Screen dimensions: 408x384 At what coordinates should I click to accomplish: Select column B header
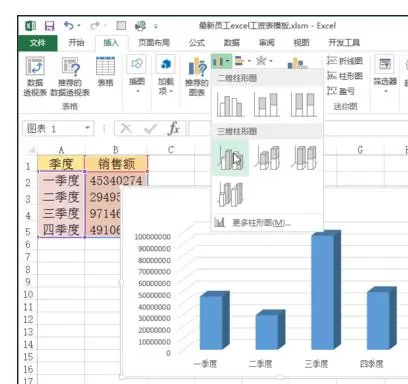pyautogui.click(x=116, y=150)
